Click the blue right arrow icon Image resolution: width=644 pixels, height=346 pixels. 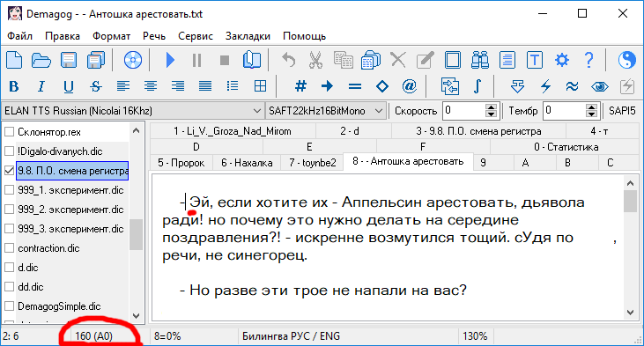328,86
